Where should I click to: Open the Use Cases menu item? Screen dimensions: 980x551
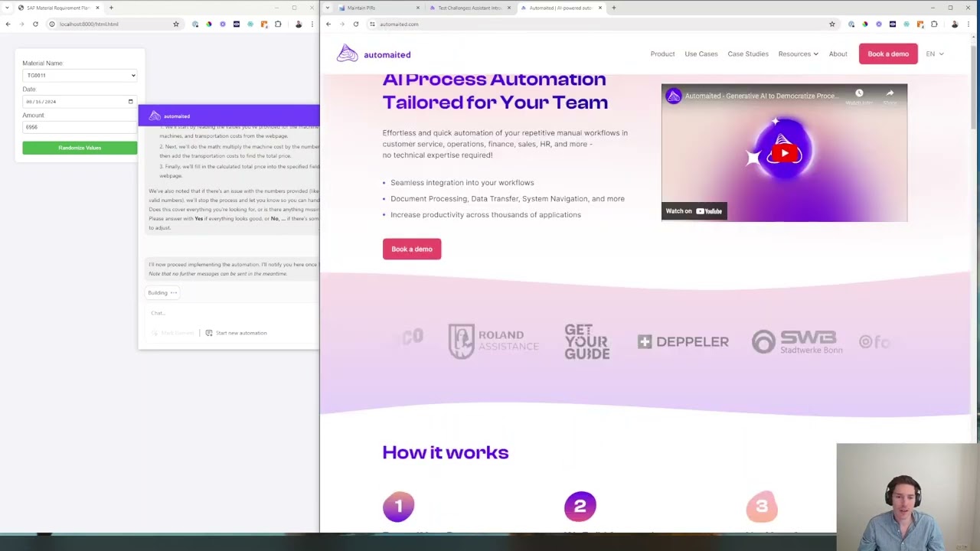coord(701,54)
